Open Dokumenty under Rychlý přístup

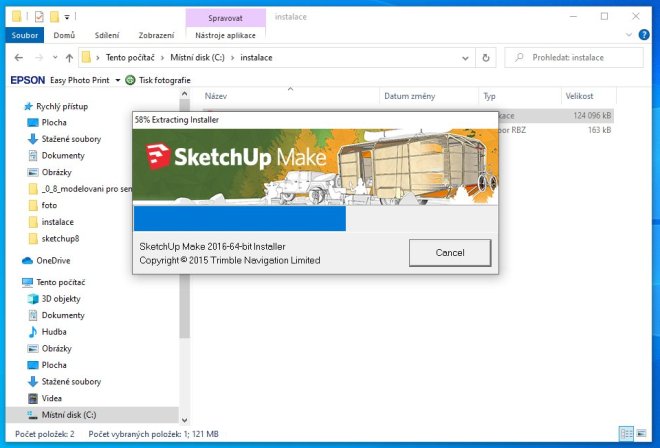click(63, 156)
